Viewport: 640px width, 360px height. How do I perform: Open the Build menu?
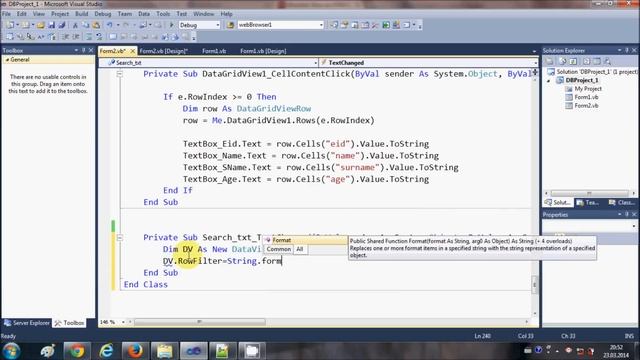tap(82, 13)
